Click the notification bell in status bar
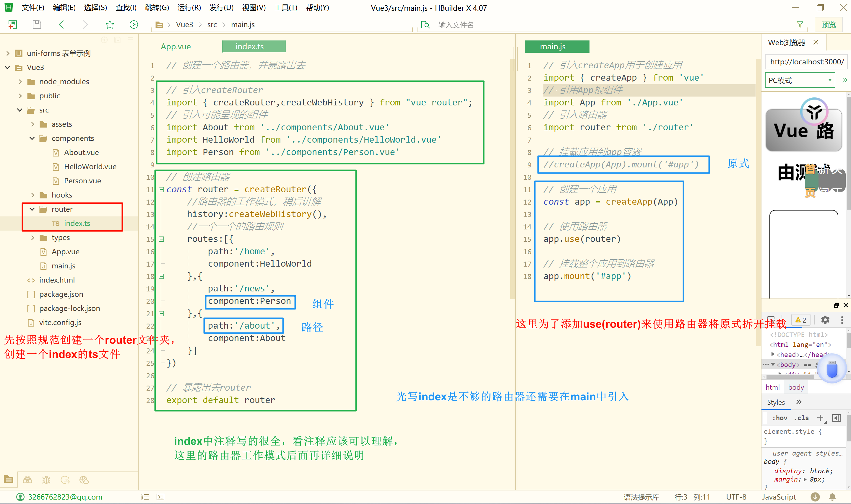 [x=832, y=497]
